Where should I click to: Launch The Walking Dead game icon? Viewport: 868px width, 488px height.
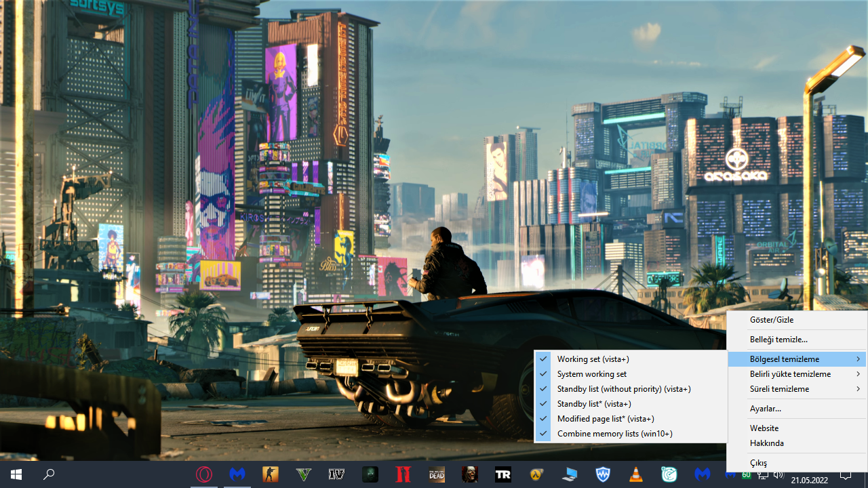point(437,474)
